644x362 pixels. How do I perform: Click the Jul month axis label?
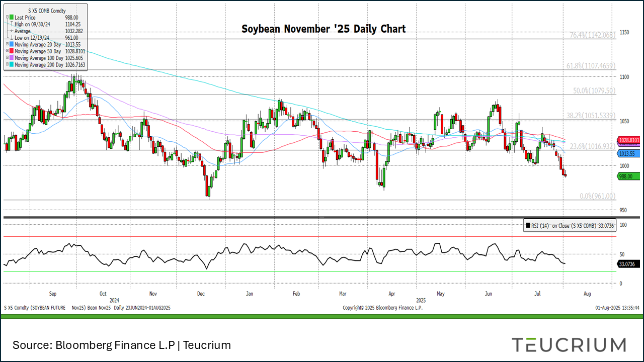tap(538, 293)
